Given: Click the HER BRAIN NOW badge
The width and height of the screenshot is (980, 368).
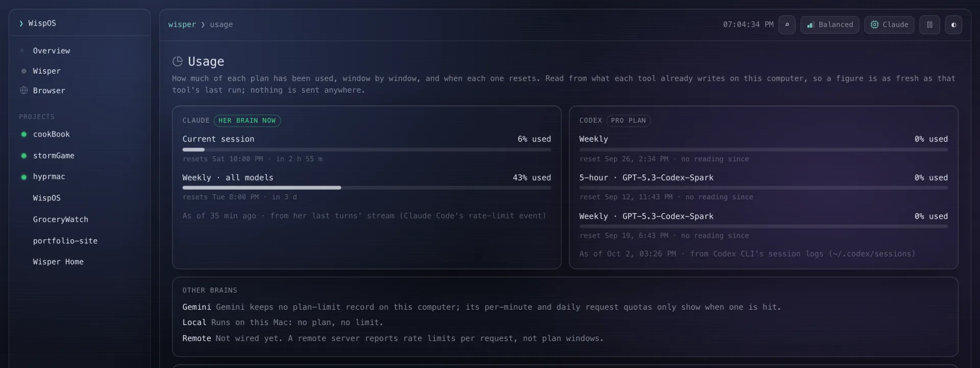Looking at the screenshot, I should 247,121.
